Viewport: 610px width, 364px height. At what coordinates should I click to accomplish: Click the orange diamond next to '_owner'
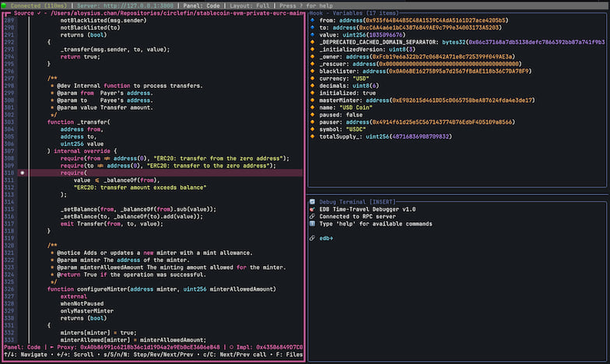(312, 56)
